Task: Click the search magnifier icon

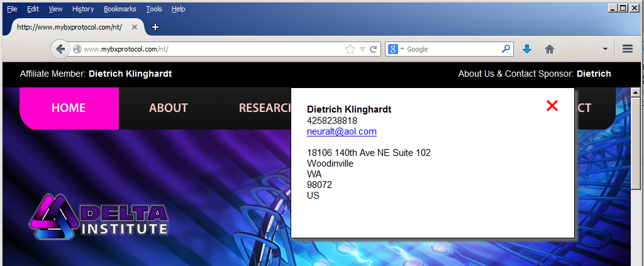Action: [x=506, y=49]
